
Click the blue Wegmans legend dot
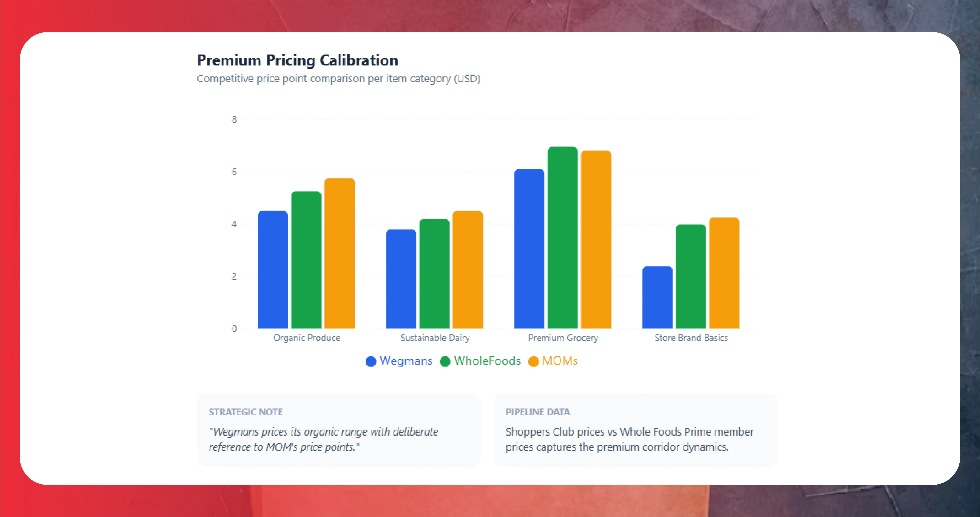click(x=371, y=362)
